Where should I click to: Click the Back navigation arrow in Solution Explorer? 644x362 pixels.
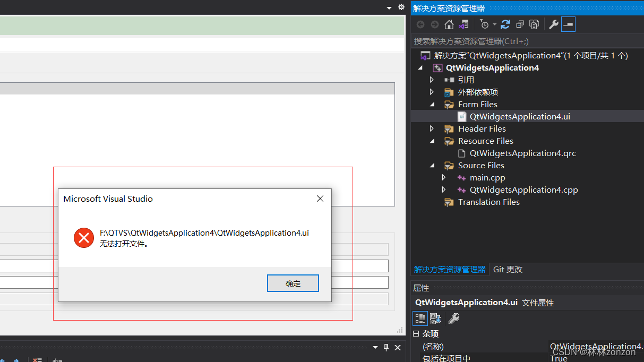point(420,24)
